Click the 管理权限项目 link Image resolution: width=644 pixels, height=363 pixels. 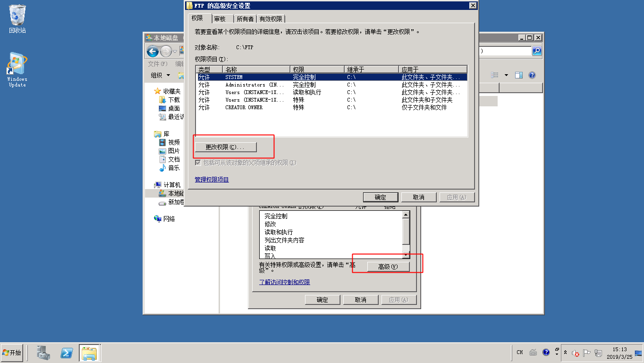212,180
